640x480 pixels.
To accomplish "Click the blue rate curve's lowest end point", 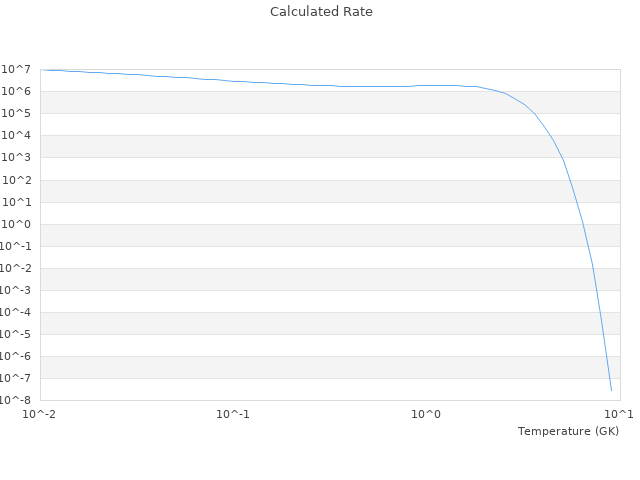I will [x=611, y=390].
